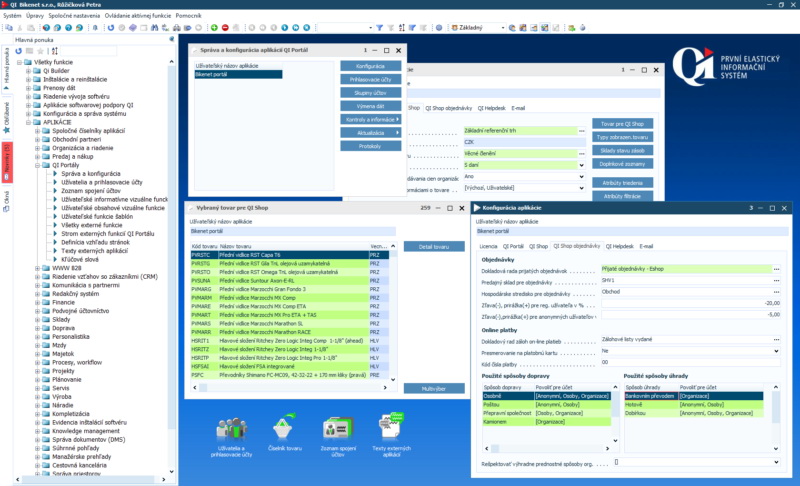Click the binoculars search icon in toolbar
Screen dimensions: 800x486
pyautogui.click(x=154, y=28)
